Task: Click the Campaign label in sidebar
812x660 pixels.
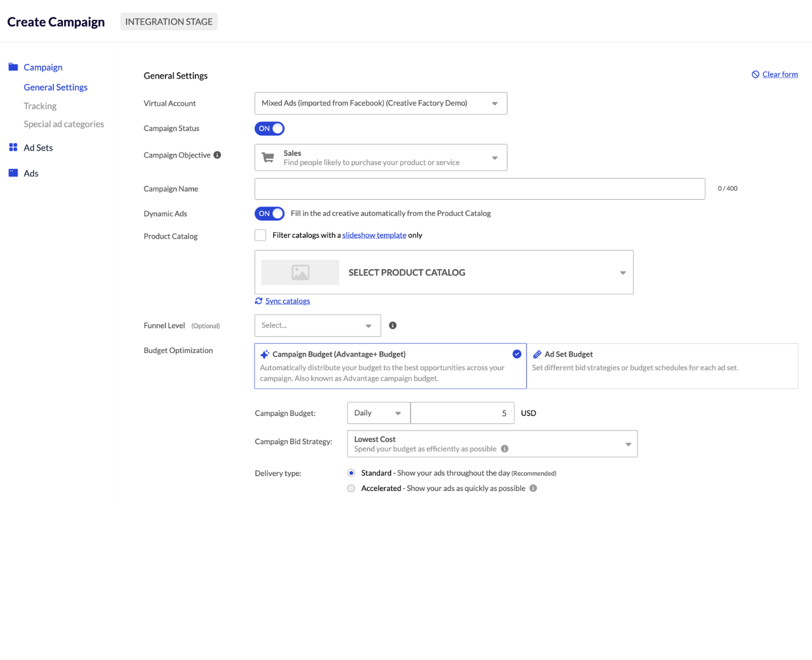Action: (x=43, y=67)
